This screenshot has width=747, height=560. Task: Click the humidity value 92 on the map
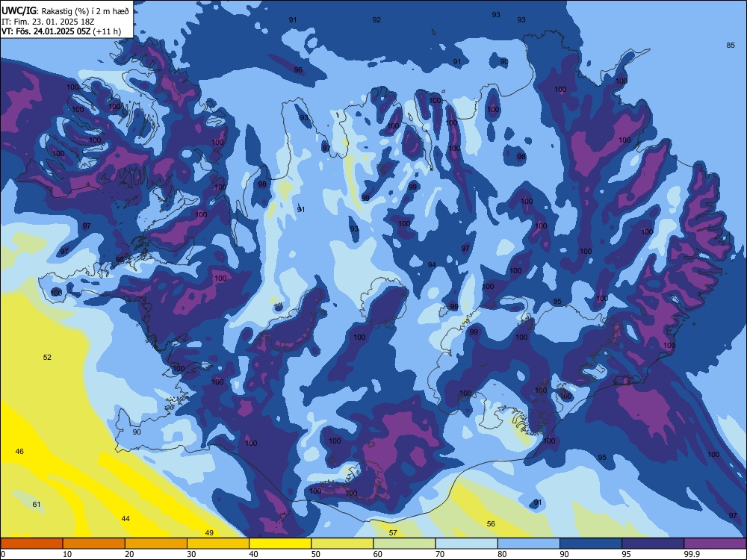click(x=376, y=19)
